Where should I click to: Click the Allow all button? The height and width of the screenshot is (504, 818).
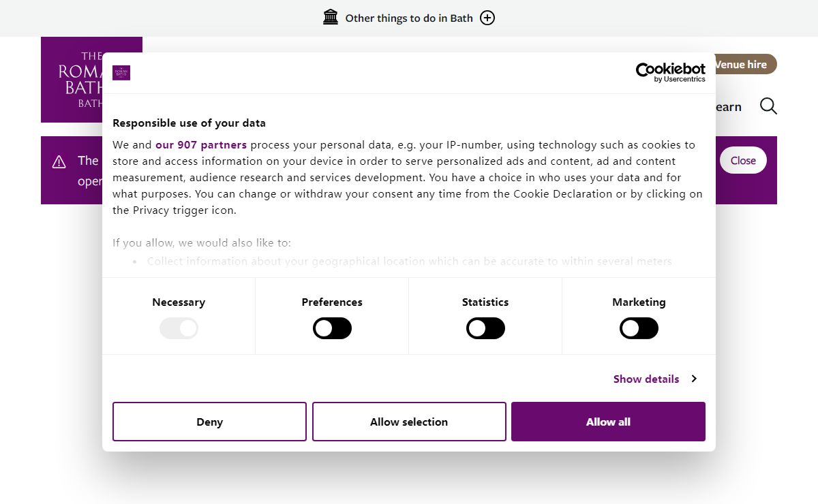pos(608,422)
